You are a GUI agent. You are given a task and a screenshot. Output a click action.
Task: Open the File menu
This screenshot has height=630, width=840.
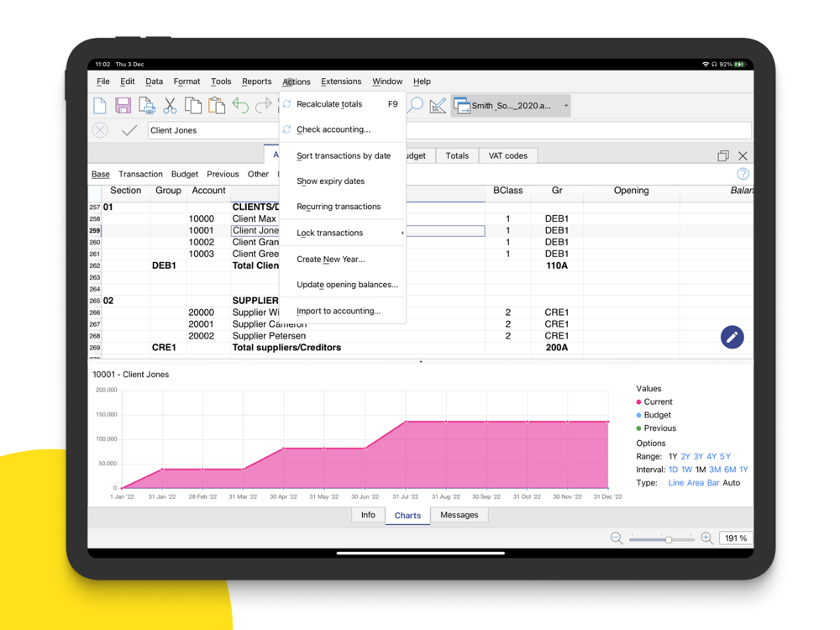(102, 81)
